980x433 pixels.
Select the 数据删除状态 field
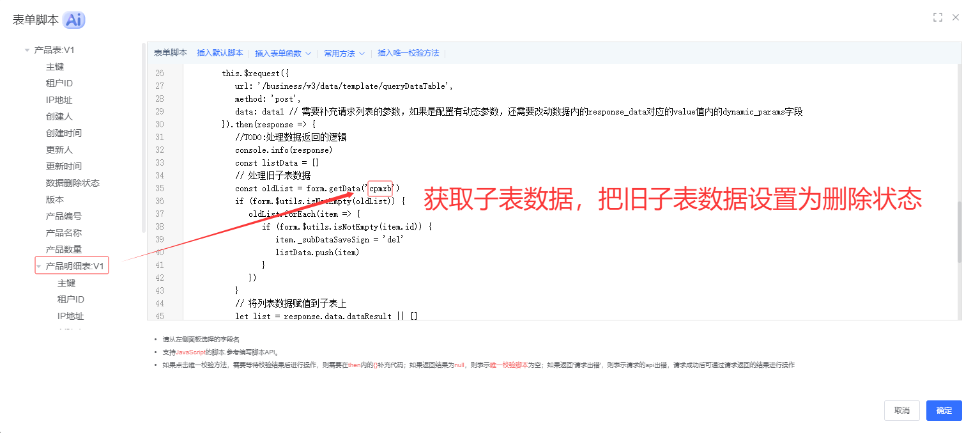point(73,183)
